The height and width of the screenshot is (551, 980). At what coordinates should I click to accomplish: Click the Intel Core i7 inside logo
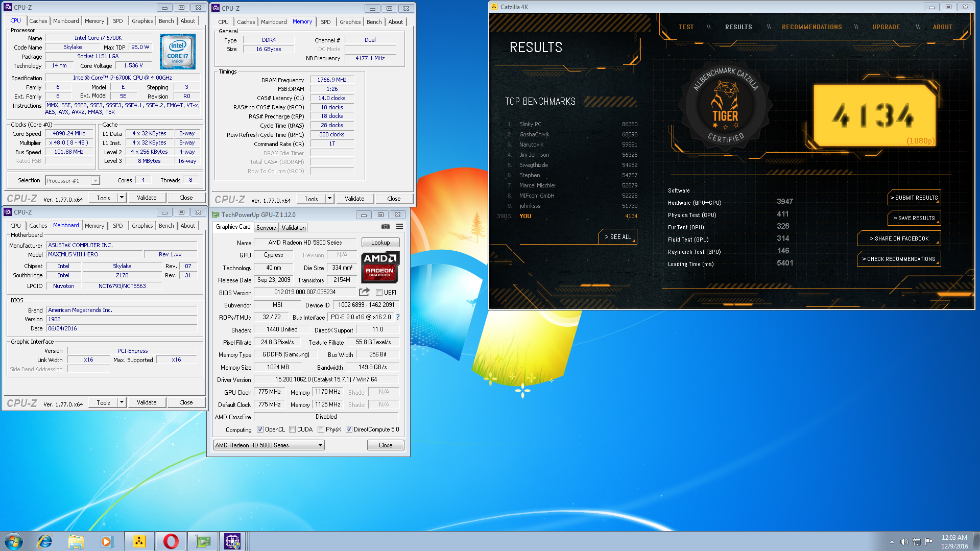click(177, 52)
